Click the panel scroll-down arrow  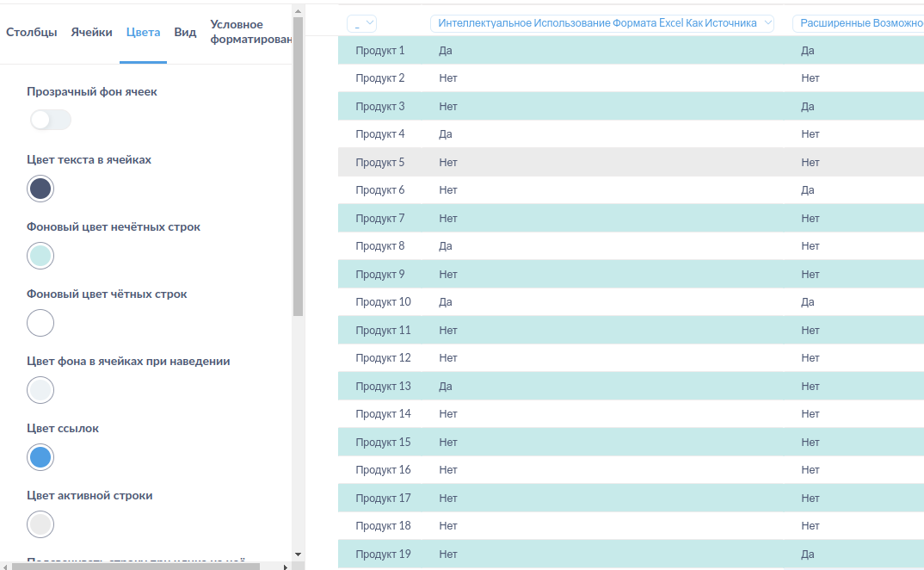point(298,554)
